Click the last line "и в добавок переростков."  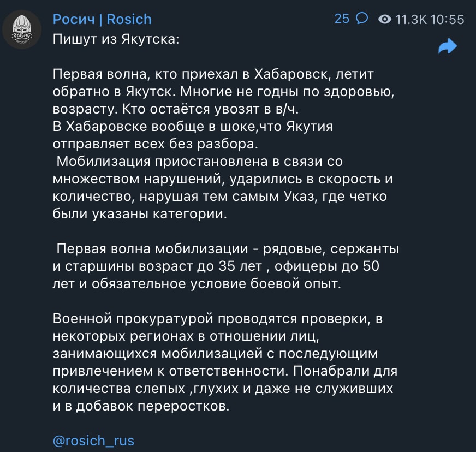[x=141, y=406]
